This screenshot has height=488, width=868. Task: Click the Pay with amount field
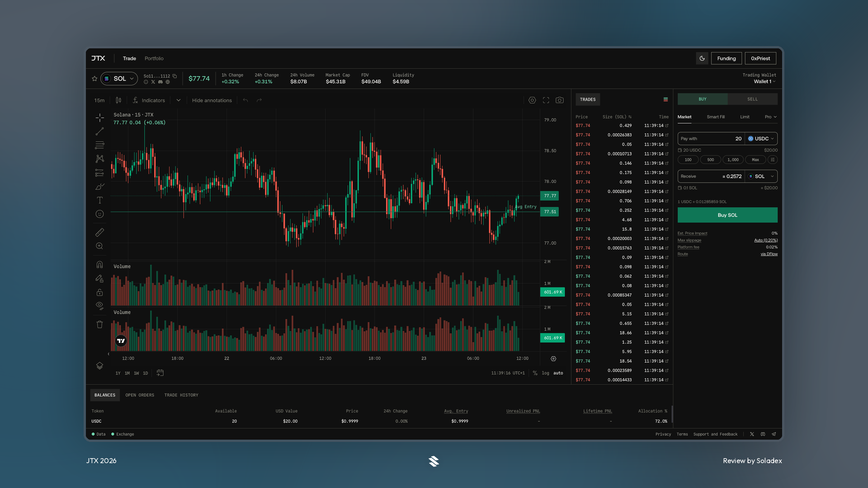click(x=711, y=139)
